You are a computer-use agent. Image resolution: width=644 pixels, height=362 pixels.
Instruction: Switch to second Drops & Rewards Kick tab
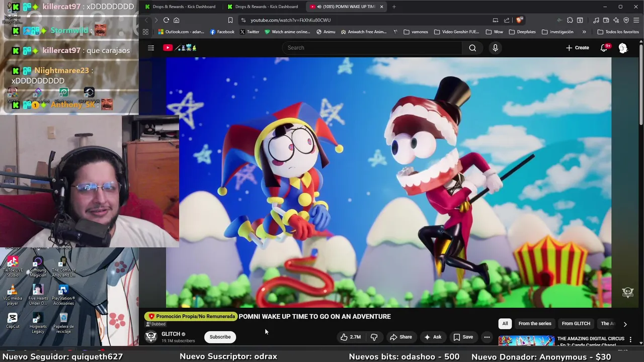click(263, 7)
